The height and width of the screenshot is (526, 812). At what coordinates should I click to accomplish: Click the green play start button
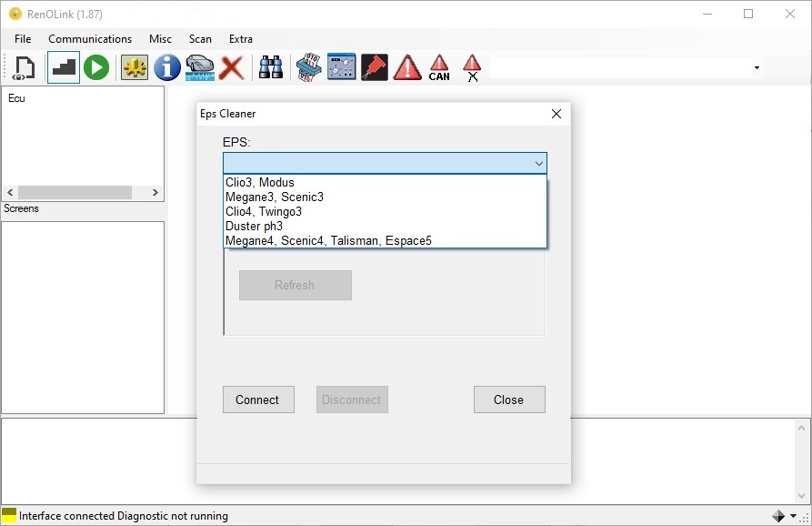point(96,67)
